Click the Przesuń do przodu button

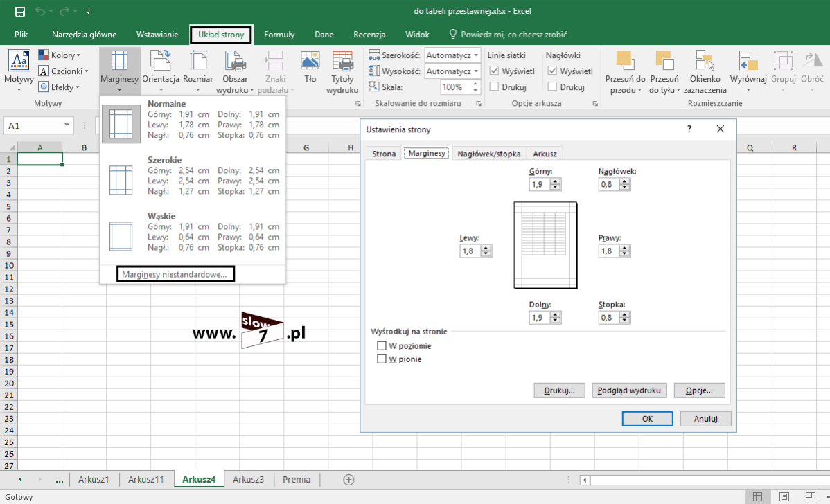[x=625, y=71]
